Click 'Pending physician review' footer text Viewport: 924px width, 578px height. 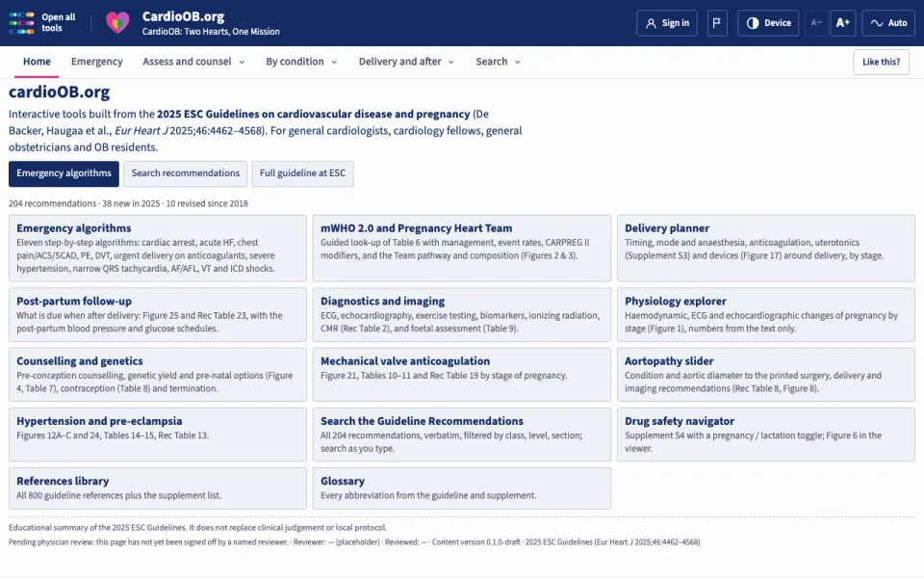(x=51, y=542)
